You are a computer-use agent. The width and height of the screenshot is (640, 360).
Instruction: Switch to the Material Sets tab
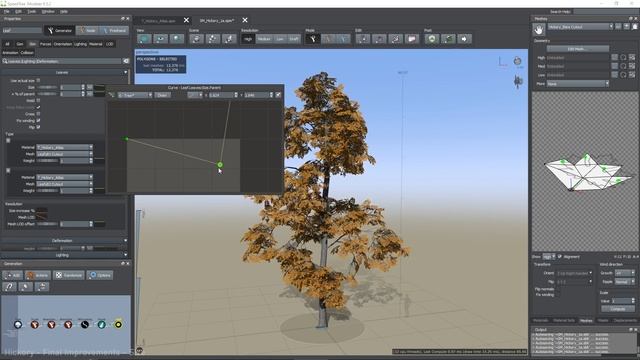pos(564,320)
